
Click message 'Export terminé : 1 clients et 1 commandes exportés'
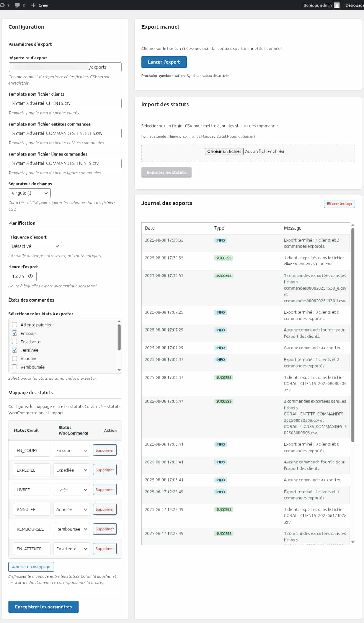click(x=311, y=495)
